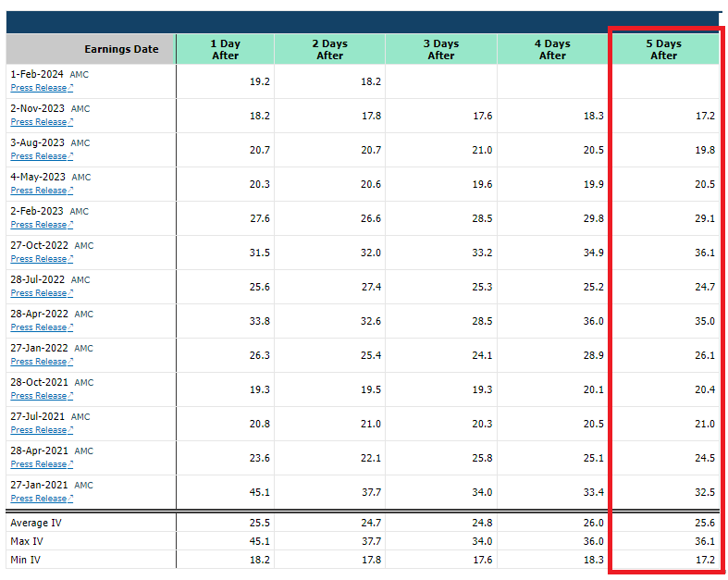The image size is (728, 580).
Task: Click the 45.1 value in 27-Jan-2021 row
Action: click(260, 492)
